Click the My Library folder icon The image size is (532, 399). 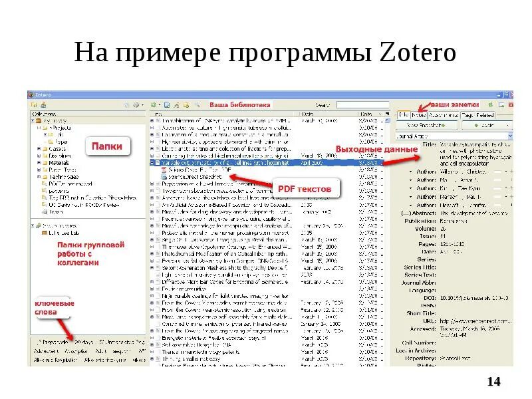(x=39, y=121)
